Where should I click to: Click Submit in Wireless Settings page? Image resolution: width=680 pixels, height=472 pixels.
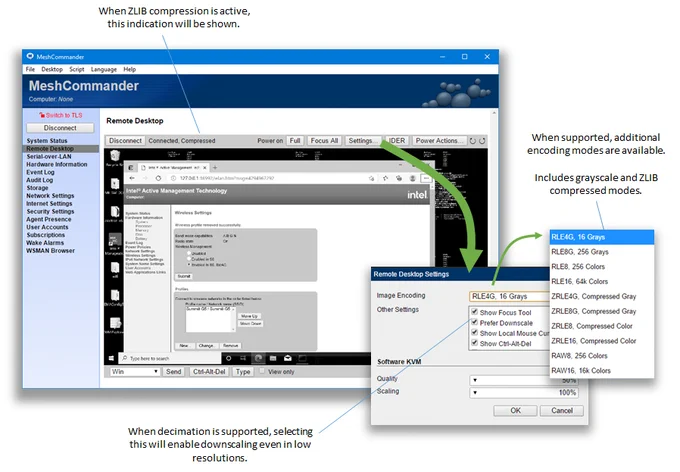coord(184,276)
